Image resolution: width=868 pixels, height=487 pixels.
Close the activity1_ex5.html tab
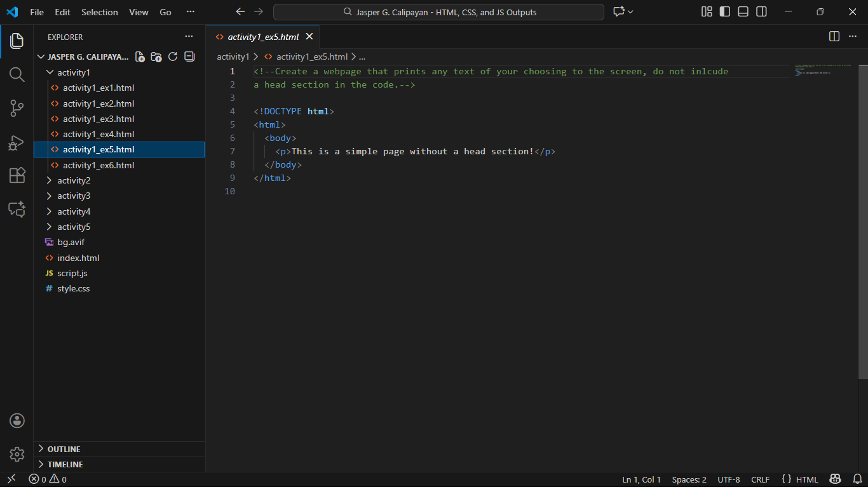(x=309, y=37)
